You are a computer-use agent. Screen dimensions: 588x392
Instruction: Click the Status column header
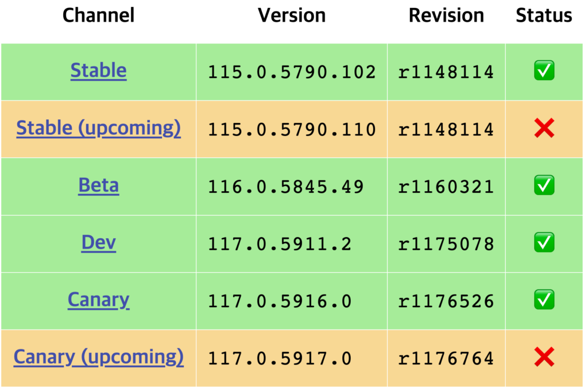pyautogui.click(x=544, y=15)
